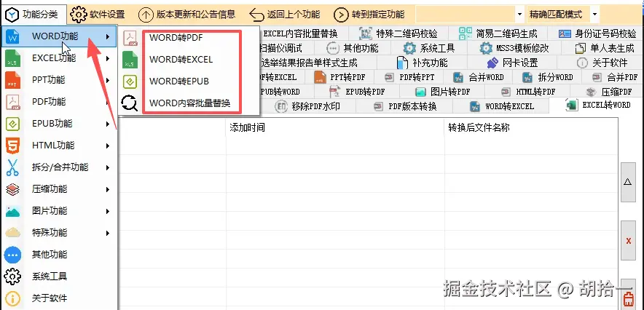644x310 pixels.
Task: Choose WORD内容批量替换 from submenu
Action: click(x=189, y=103)
